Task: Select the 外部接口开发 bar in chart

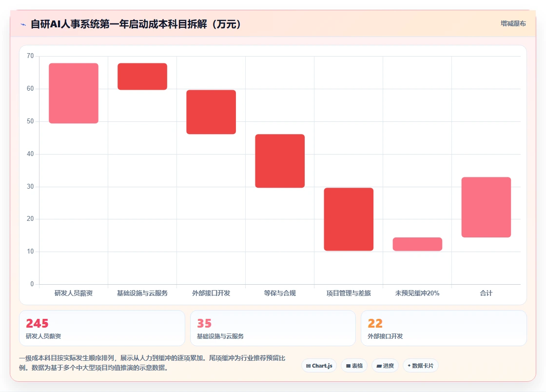Action: [x=211, y=112]
